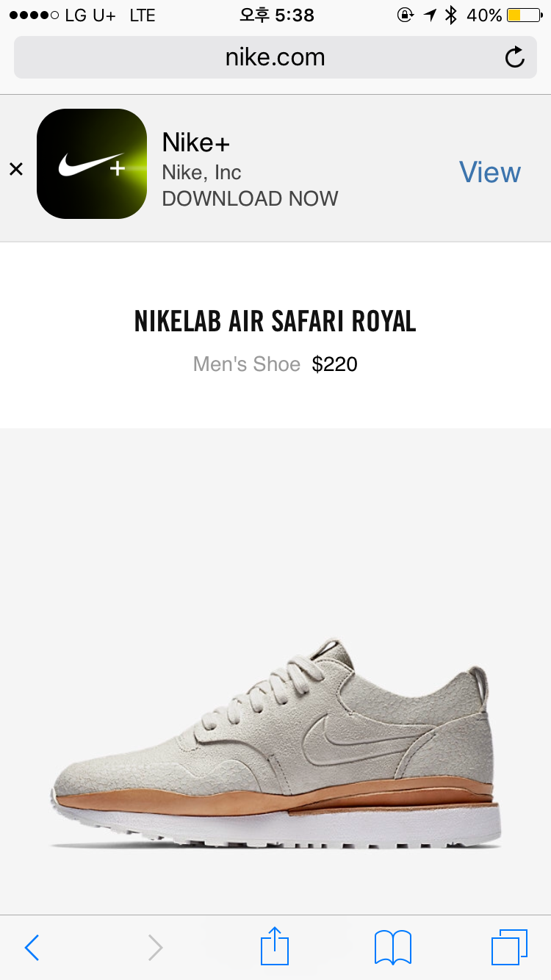Viewport: 551px width, 980px height.
Task: Tap the LG U+ signal indicator
Action: (x=62, y=15)
